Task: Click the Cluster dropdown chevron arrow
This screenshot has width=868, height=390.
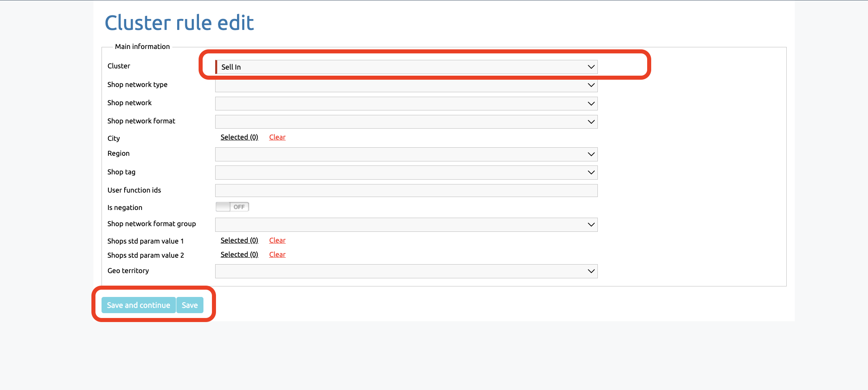Action: (x=591, y=67)
